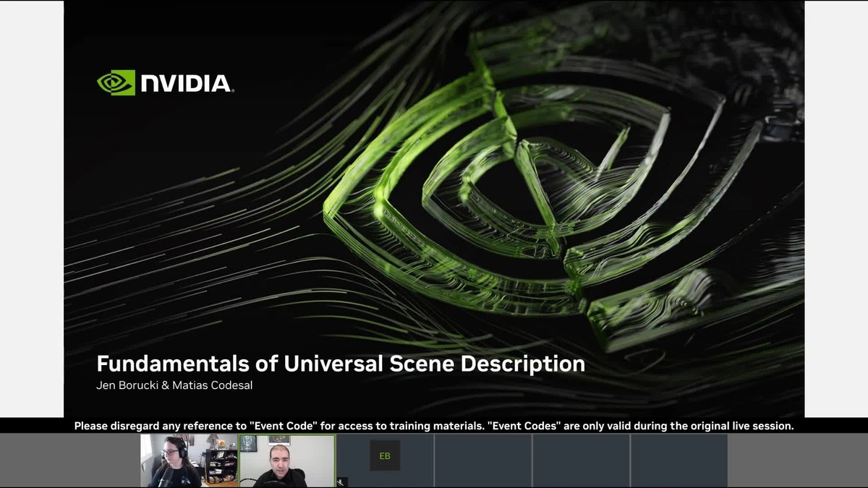Select the empty tile right of EB
This screenshot has width=868, height=488.
pyautogui.click(x=483, y=461)
